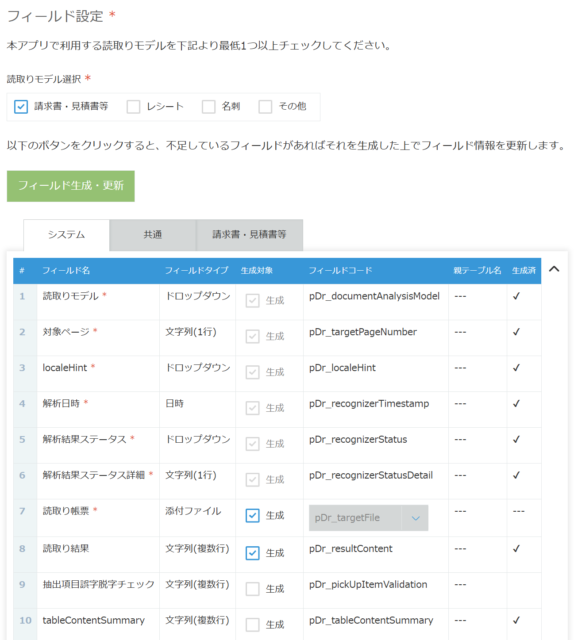Open the pDr_targetFile dropdown

pyautogui.click(x=415, y=518)
